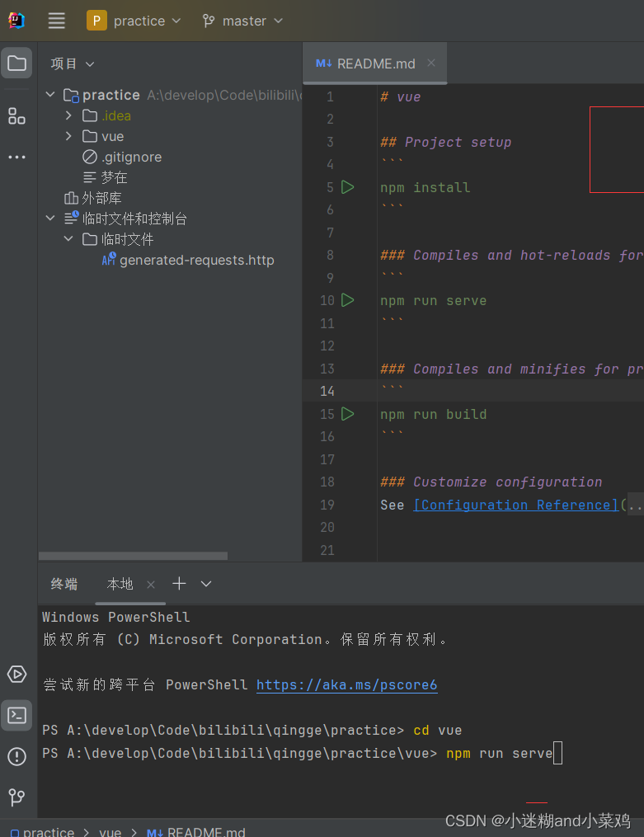
Task: Open the master branch dropdown
Action: pyautogui.click(x=242, y=21)
